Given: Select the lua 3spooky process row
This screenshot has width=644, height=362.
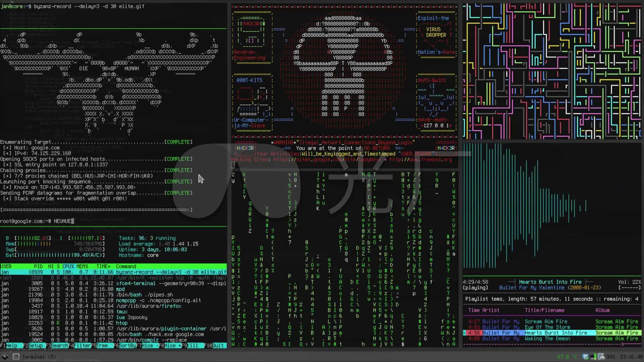Looking at the screenshot, I should [113, 317].
